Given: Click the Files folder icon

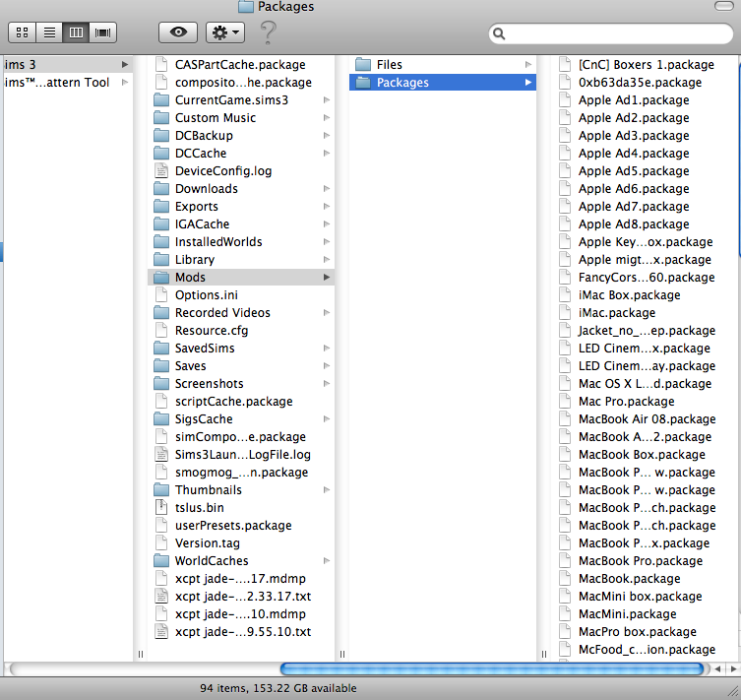Looking at the screenshot, I should [363, 65].
